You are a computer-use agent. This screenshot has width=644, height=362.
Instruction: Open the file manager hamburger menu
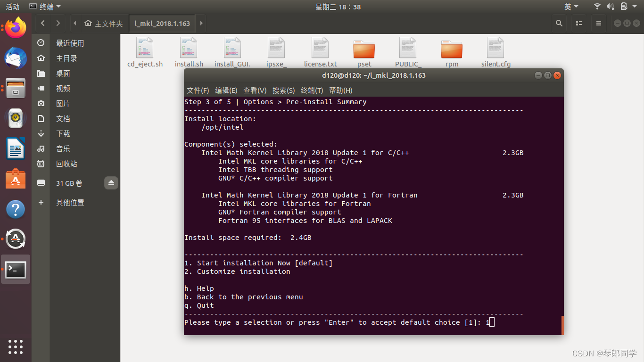click(599, 23)
